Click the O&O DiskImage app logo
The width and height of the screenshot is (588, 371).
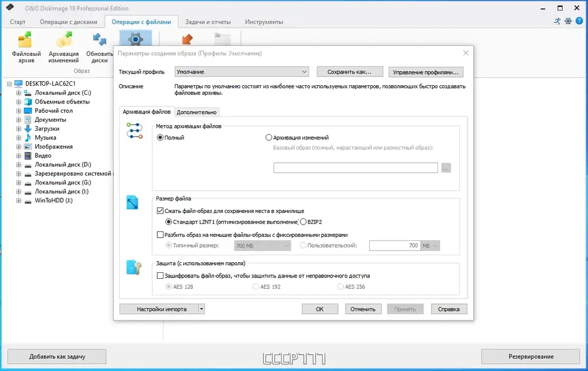[10, 6]
